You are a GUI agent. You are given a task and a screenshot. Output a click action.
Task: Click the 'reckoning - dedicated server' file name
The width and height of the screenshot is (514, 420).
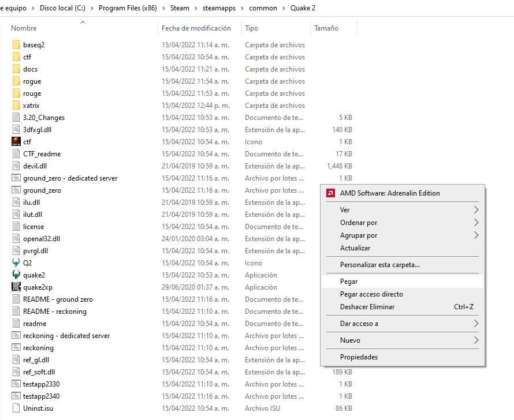pos(66,336)
